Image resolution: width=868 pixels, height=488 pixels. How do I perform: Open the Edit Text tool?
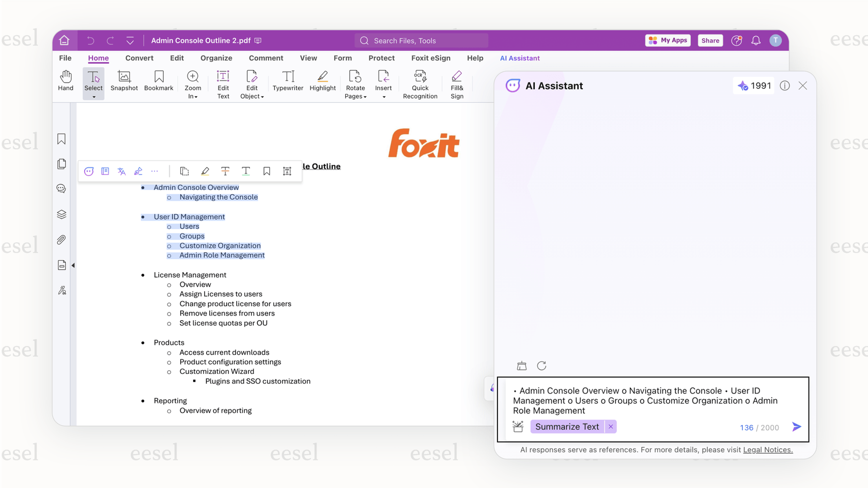[223, 84]
